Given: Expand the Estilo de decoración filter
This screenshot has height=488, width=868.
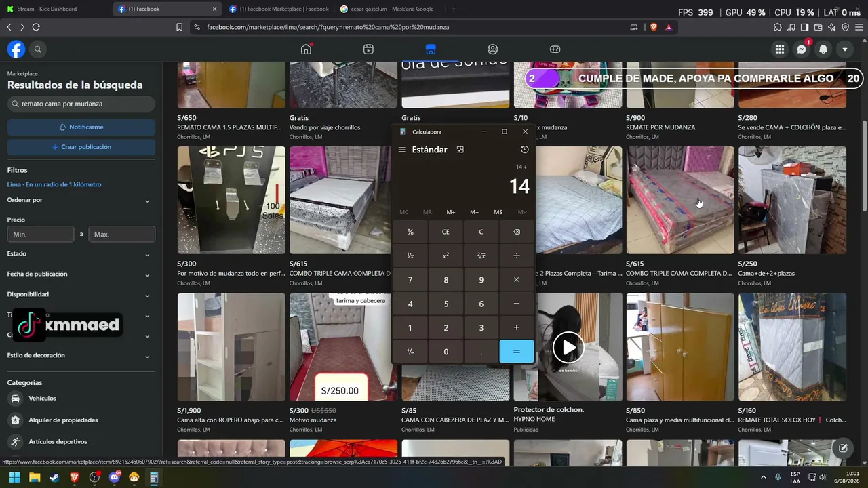Looking at the screenshot, I should (x=81, y=356).
